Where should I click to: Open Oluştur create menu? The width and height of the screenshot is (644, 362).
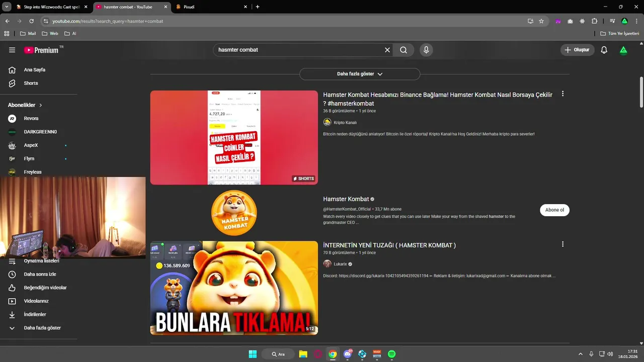[x=578, y=50]
